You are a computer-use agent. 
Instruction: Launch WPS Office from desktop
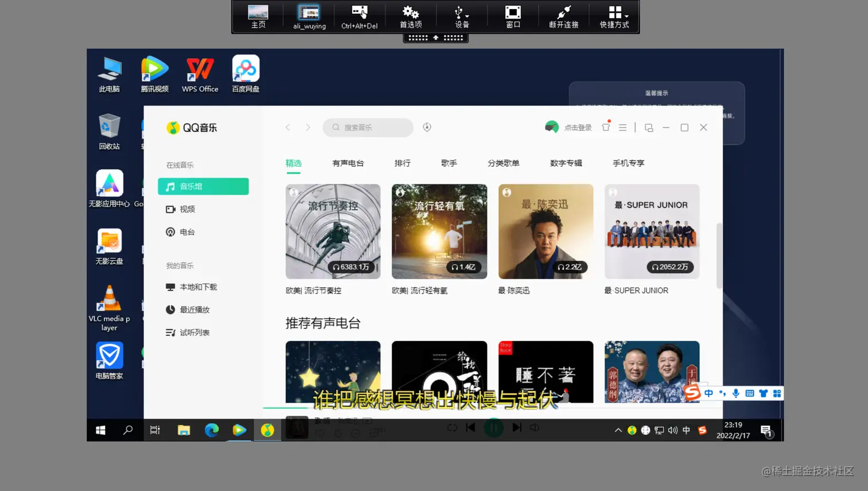(x=200, y=75)
